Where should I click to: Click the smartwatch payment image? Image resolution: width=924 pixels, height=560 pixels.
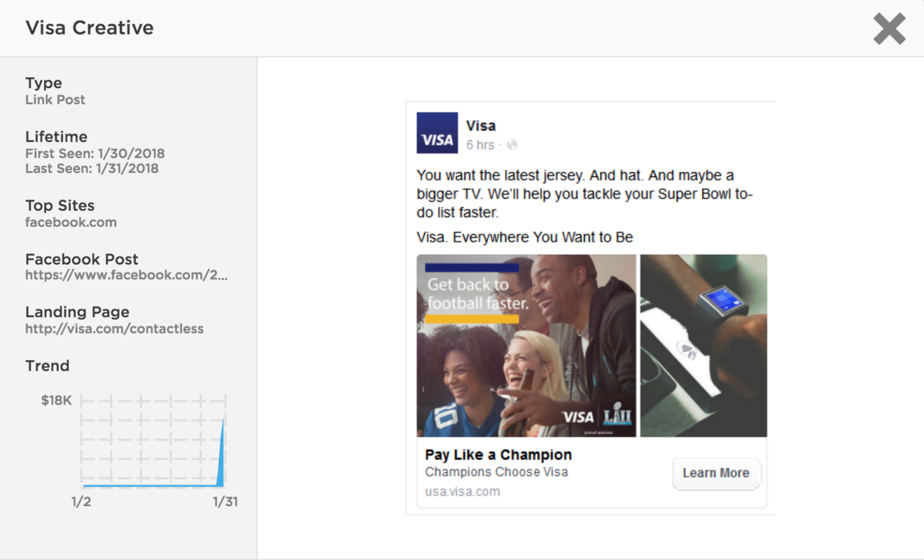click(703, 346)
